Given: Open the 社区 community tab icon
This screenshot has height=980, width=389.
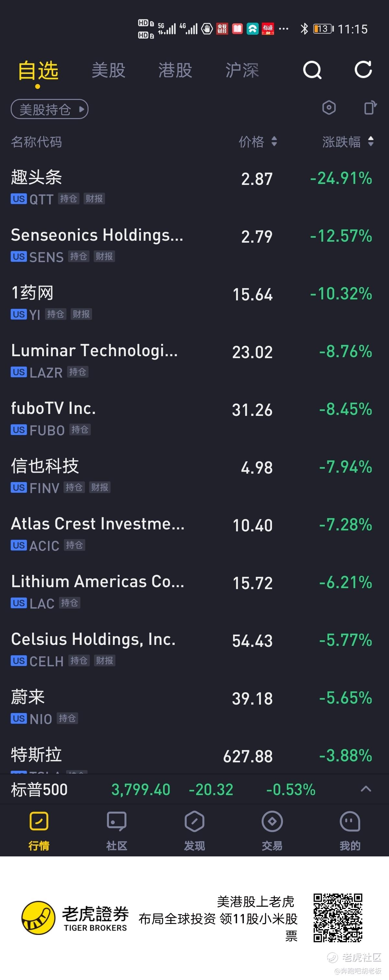Looking at the screenshot, I should [117, 822].
